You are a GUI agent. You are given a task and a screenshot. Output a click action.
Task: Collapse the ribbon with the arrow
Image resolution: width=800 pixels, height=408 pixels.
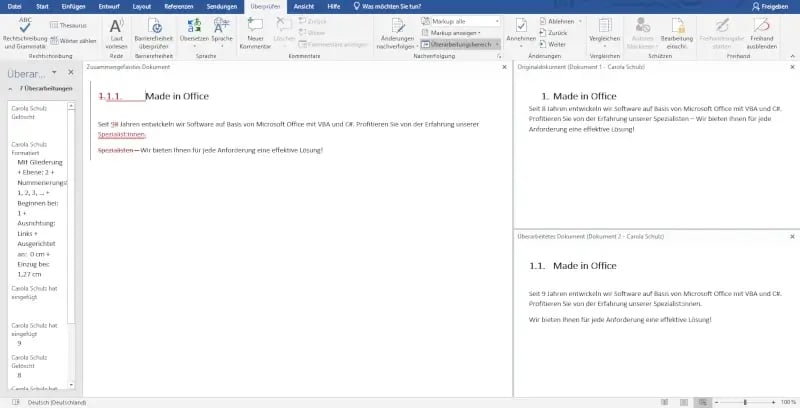(x=792, y=56)
